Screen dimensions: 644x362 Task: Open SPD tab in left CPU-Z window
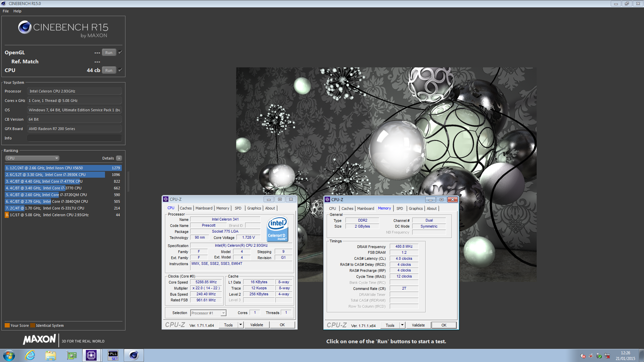click(x=238, y=208)
